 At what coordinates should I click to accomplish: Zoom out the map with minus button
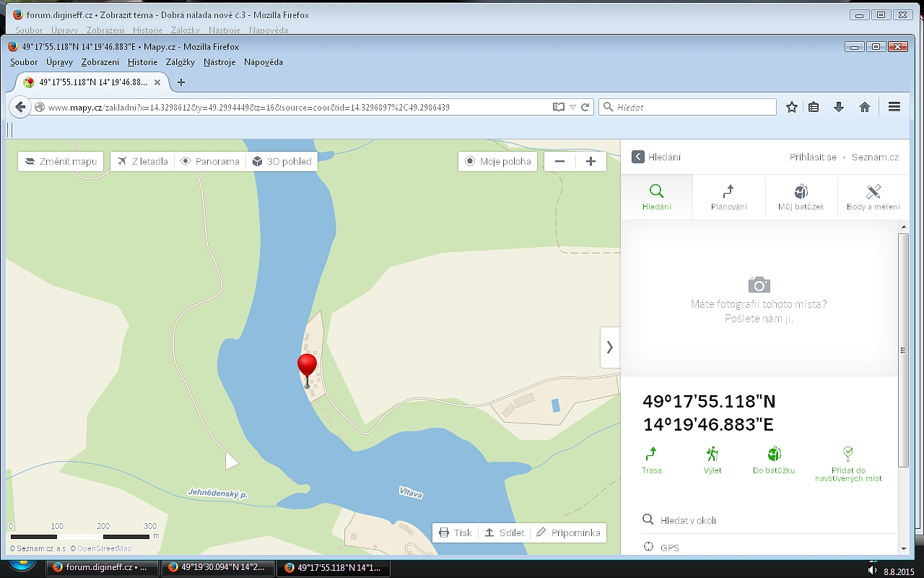click(x=559, y=161)
